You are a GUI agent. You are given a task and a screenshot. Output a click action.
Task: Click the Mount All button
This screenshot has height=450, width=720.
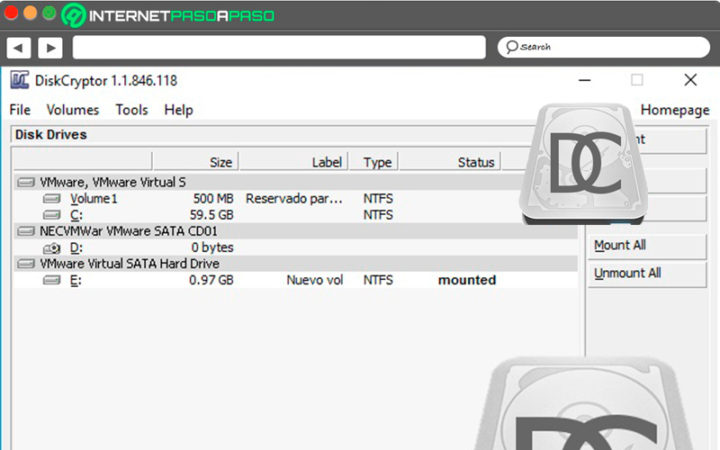pos(647,246)
